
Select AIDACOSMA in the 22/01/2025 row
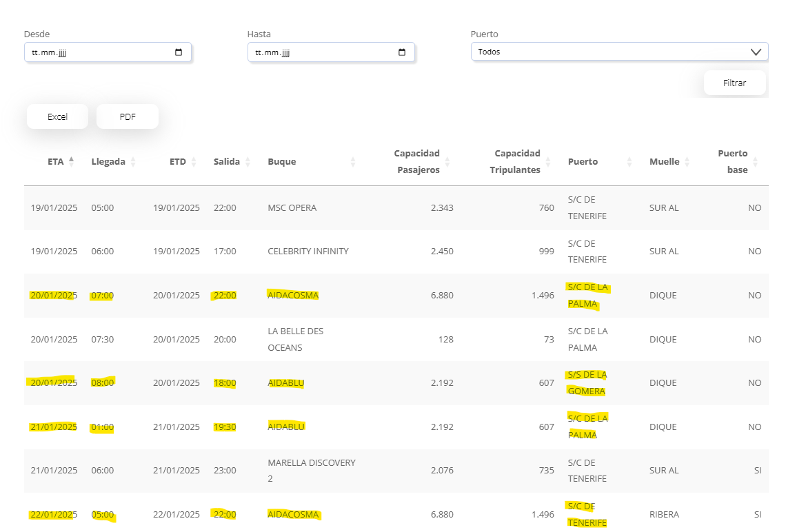(x=293, y=515)
